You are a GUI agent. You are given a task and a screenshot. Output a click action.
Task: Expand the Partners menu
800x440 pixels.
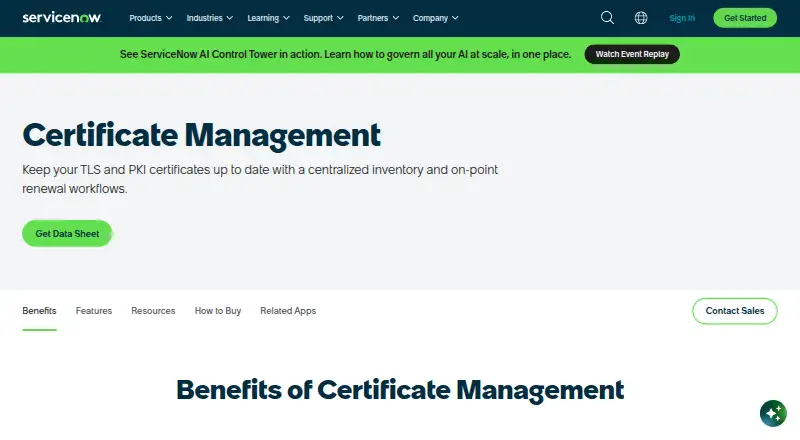378,18
